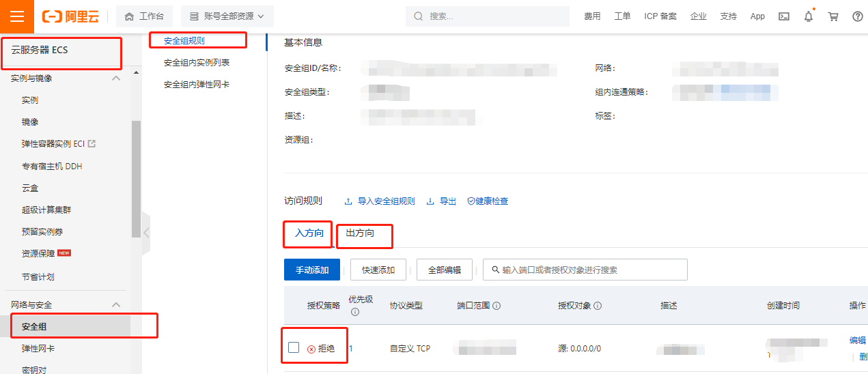
Task: Switch to 入方向 tab
Action: (x=309, y=233)
